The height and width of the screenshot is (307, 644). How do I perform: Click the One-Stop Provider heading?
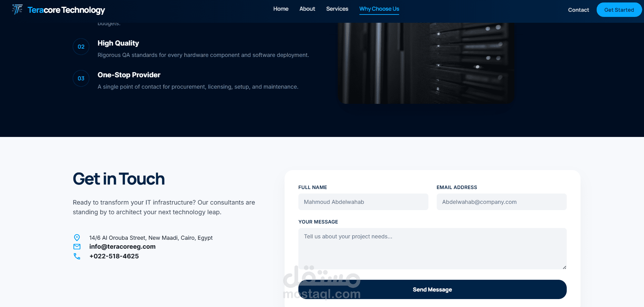pos(129,75)
